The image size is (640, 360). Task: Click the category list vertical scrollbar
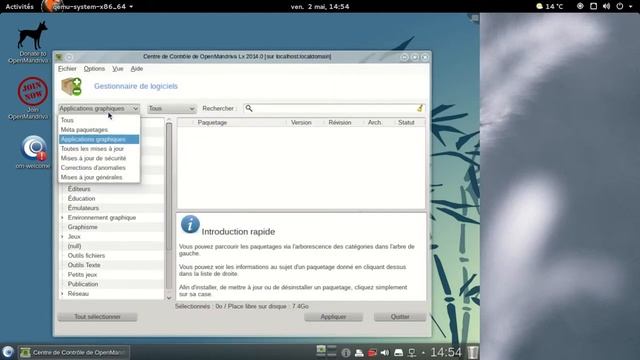point(169,186)
